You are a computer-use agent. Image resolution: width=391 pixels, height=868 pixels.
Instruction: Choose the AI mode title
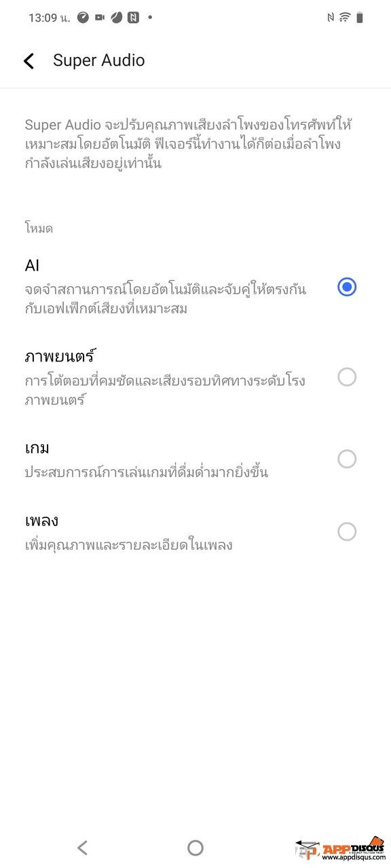(x=33, y=265)
